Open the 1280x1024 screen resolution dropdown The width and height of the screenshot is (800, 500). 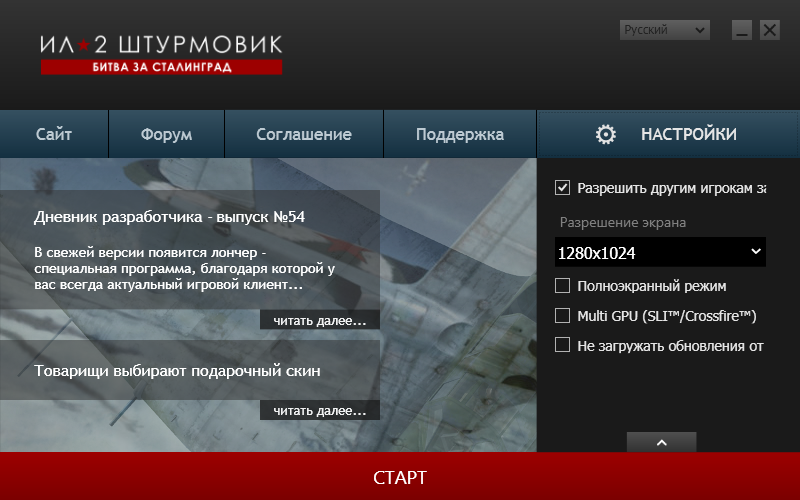tap(660, 252)
